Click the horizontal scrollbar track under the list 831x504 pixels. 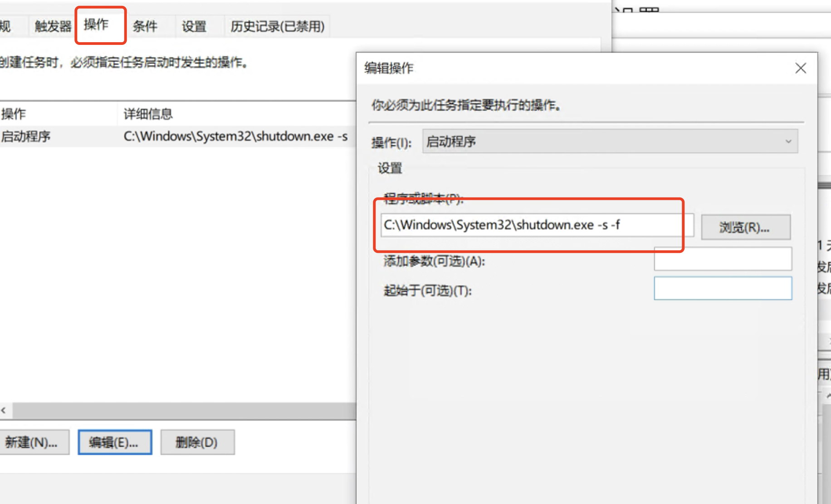pos(181,411)
